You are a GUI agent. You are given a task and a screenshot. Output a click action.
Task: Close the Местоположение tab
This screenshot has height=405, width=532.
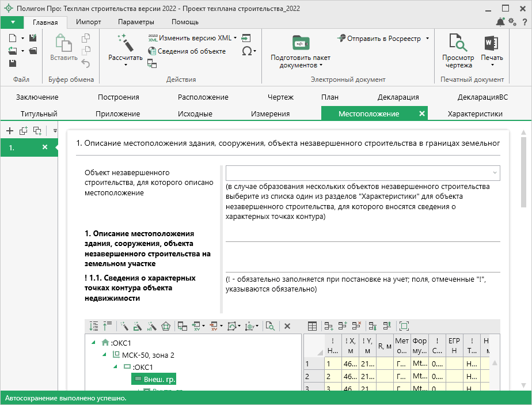pos(421,113)
